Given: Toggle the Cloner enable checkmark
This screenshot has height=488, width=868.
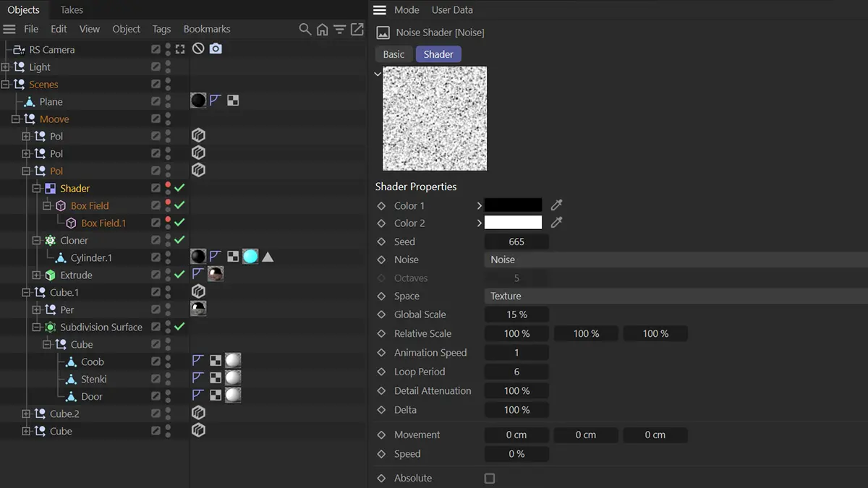Looking at the screenshot, I should (179, 240).
